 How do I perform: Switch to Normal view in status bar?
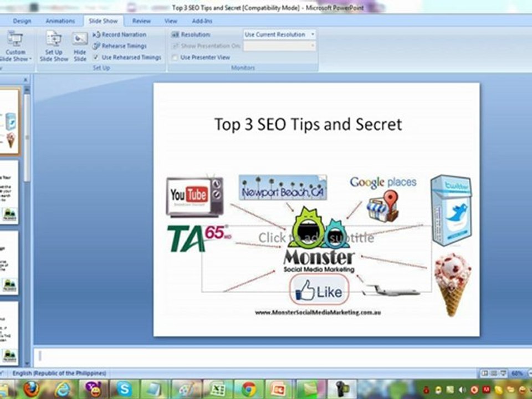click(485, 374)
